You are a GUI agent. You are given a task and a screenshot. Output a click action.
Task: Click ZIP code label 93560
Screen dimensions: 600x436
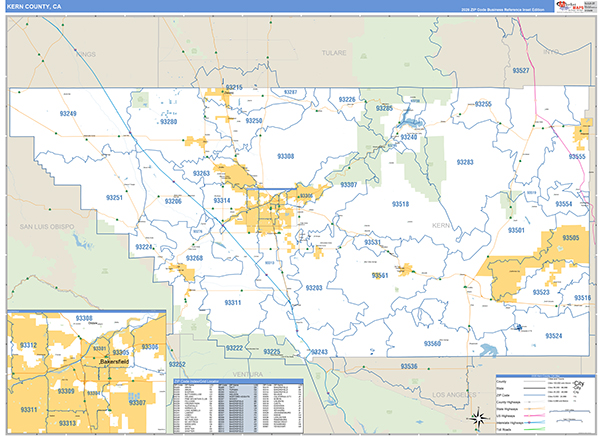coord(432,344)
